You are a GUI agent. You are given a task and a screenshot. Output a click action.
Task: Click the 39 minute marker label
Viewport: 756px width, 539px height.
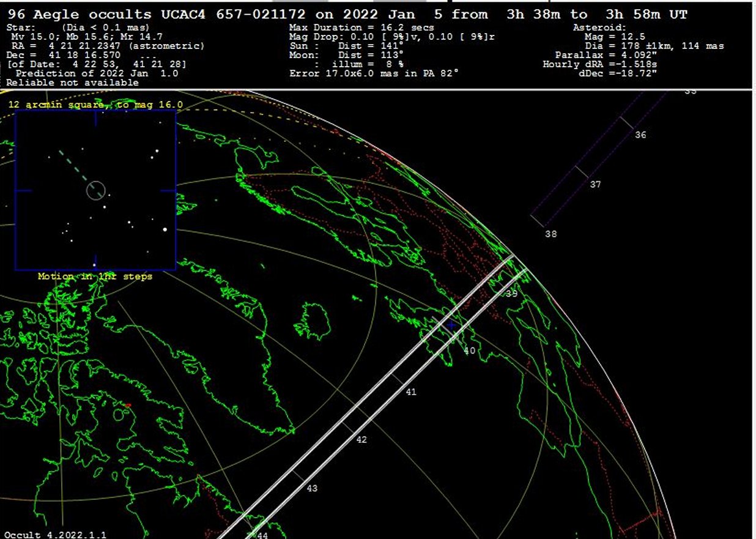tap(511, 294)
